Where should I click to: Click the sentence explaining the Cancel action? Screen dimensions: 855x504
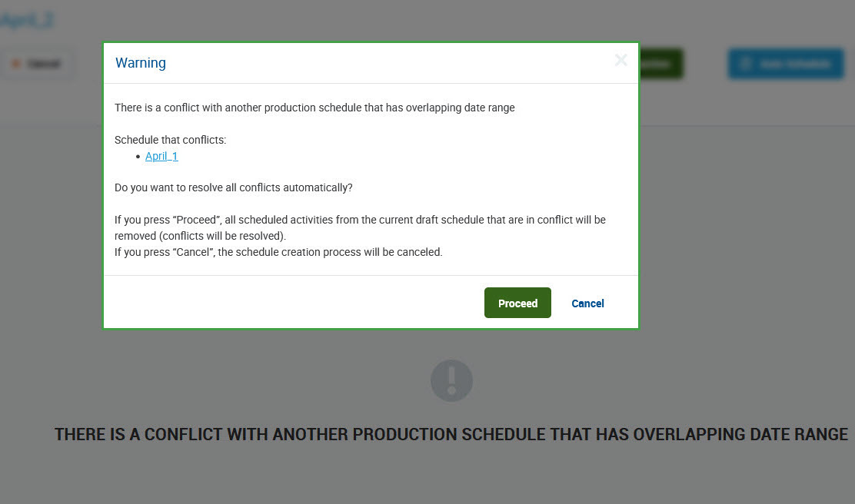pos(278,252)
